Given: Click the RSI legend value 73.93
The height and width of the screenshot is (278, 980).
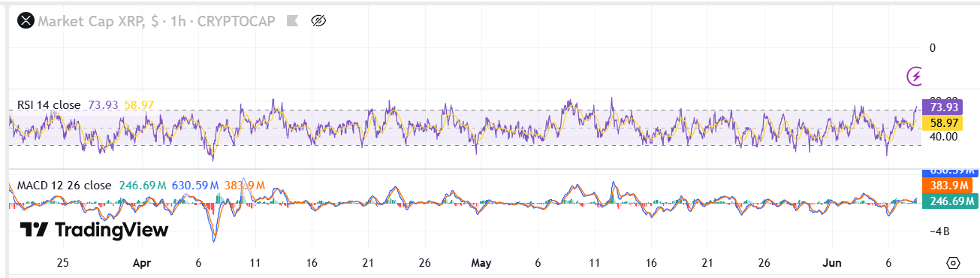Looking at the screenshot, I should point(103,105).
